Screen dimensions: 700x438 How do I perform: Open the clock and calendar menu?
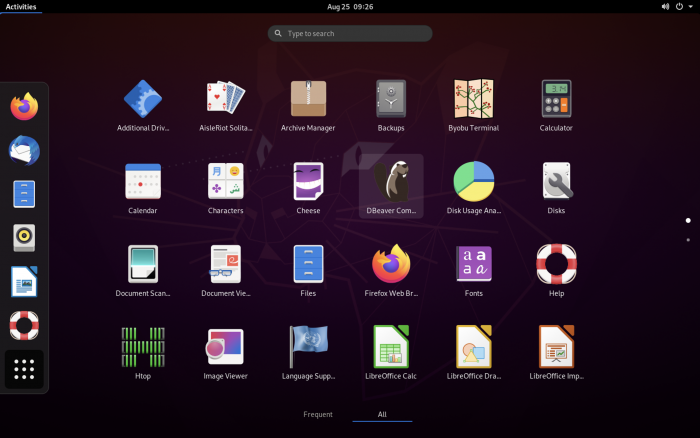[350, 7]
